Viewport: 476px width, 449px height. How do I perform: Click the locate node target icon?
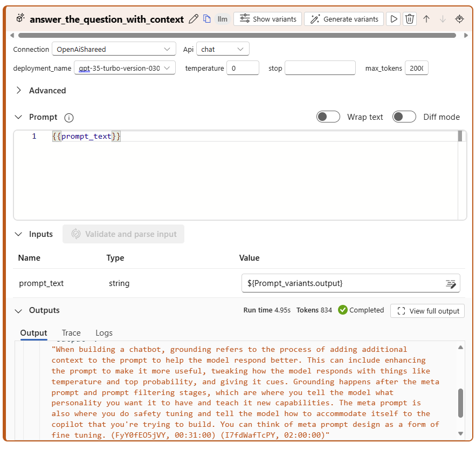coord(459,19)
